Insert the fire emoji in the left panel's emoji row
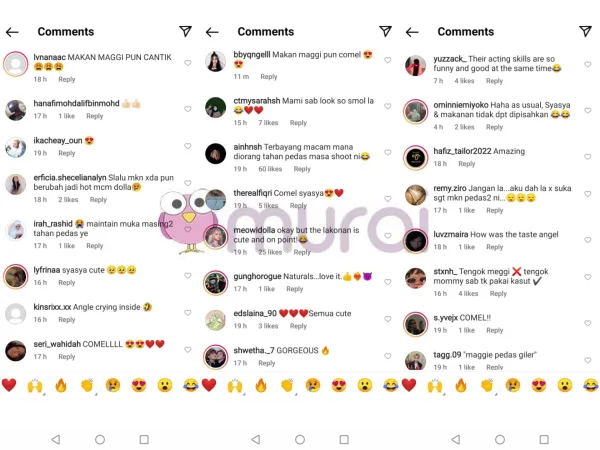The image size is (600, 450). click(x=61, y=385)
